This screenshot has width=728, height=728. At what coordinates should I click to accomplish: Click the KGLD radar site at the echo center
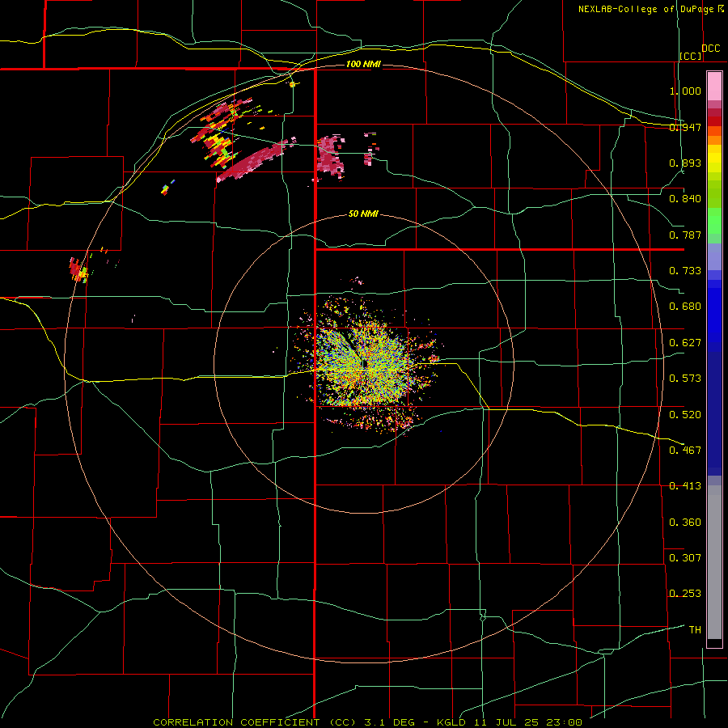click(x=366, y=365)
